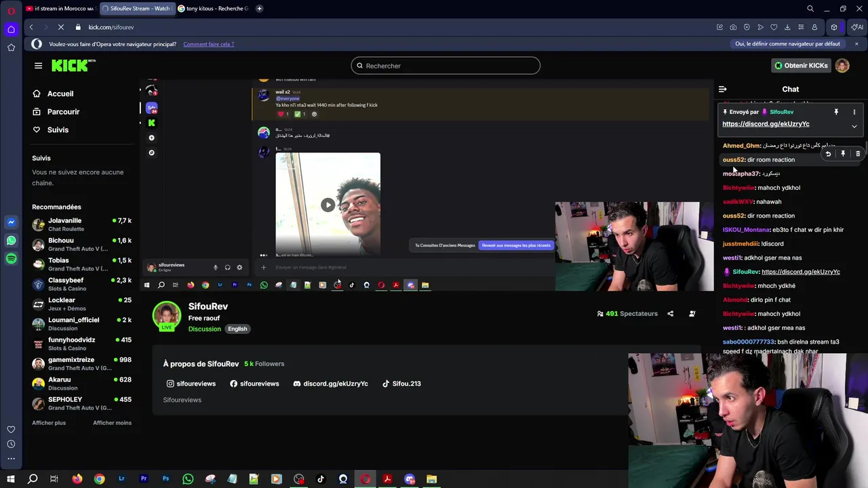
Task: Open Opera sidebar history clock icon
Action: [x=11, y=444]
